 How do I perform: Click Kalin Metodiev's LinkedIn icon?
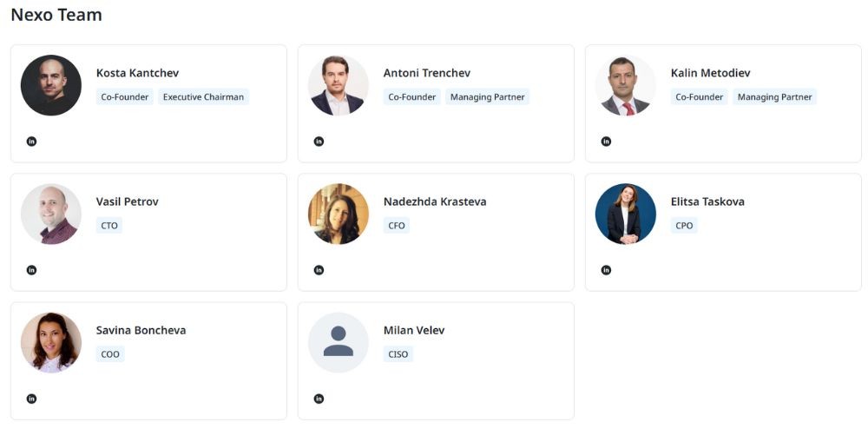click(x=606, y=142)
